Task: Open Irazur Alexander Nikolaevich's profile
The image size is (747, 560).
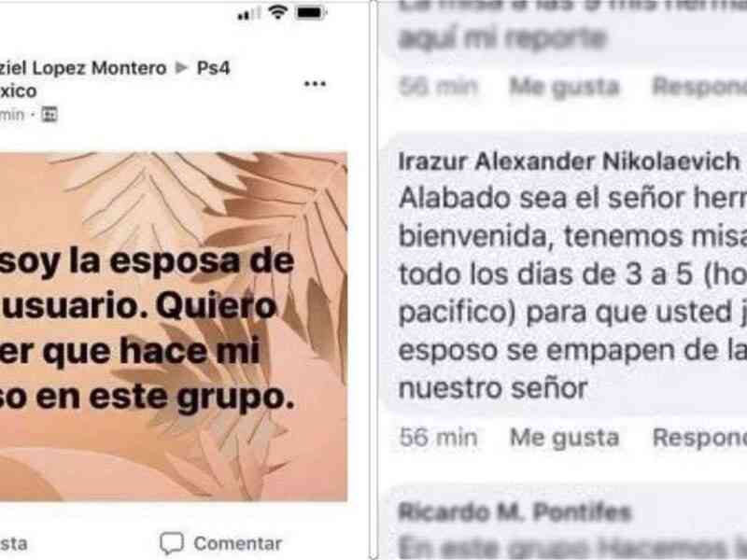Action: tap(569, 161)
